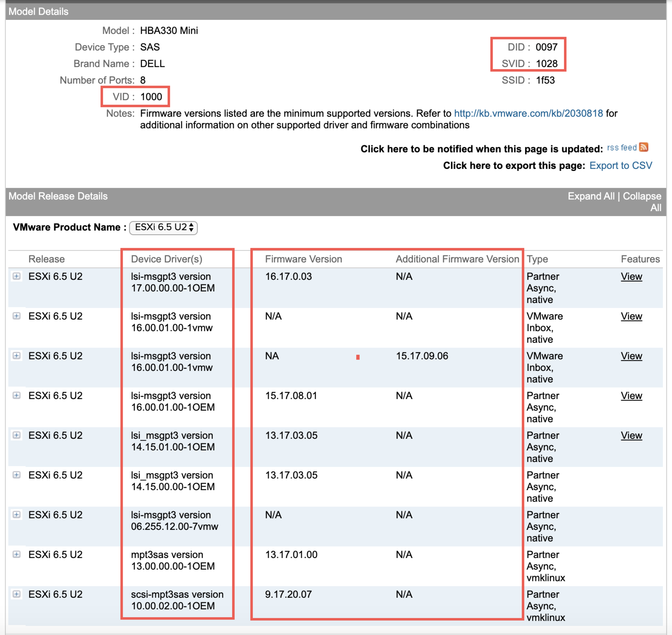This screenshot has width=672, height=635.
Task: Select the NA firmware cell
Action: coord(272,356)
